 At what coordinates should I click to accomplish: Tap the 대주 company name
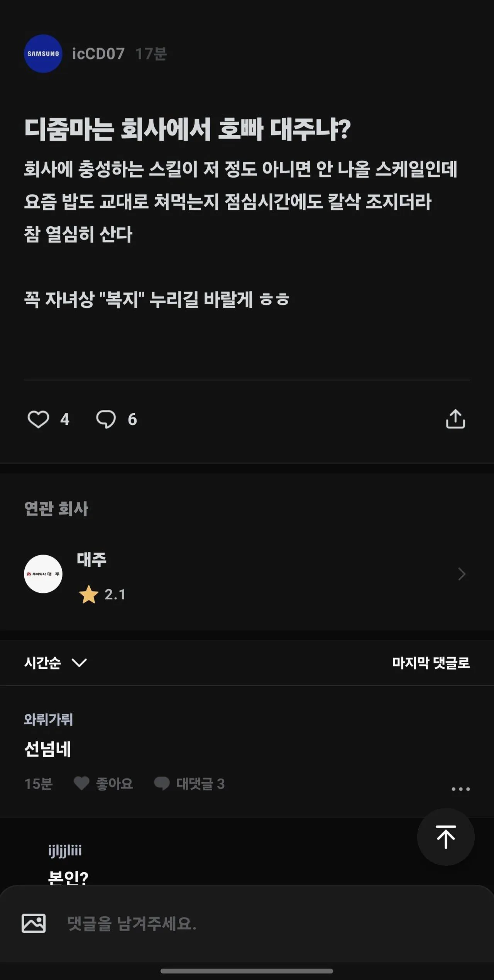click(91, 559)
